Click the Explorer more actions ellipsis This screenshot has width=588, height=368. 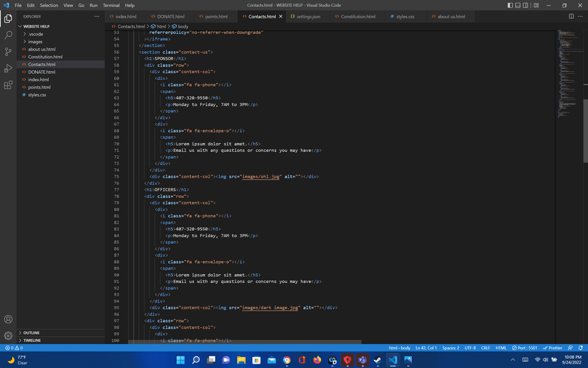96,17
